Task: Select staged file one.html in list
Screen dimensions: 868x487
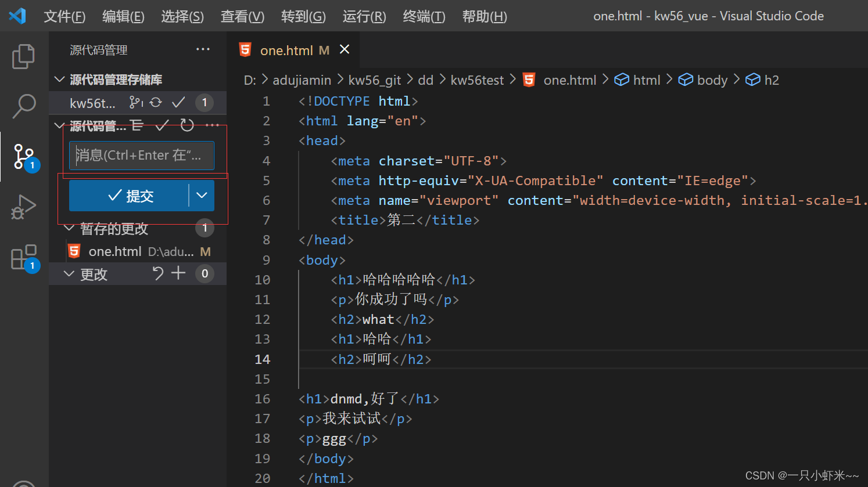Action: tap(138, 251)
